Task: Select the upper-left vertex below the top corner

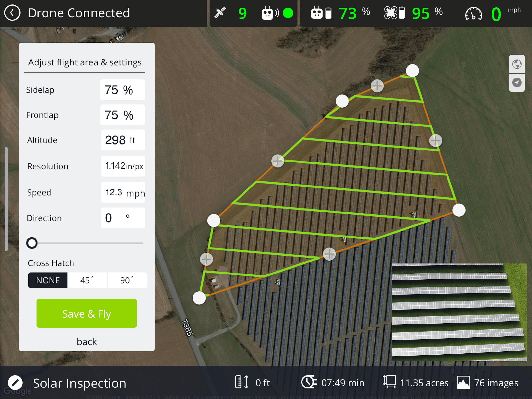Action: [x=342, y=101]
